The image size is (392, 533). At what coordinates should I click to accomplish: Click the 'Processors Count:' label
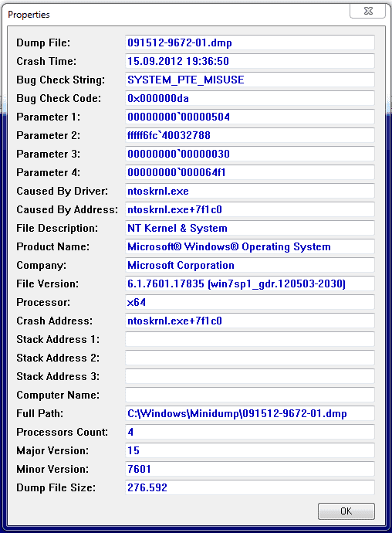pos(62,432)
